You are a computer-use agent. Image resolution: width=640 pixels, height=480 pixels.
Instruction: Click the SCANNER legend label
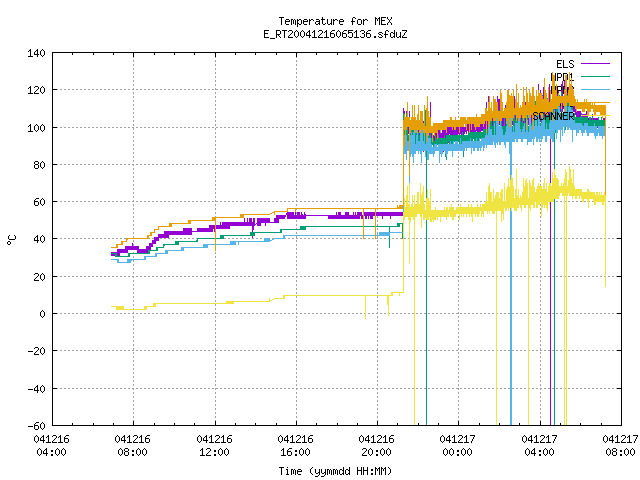pos(553,116)
